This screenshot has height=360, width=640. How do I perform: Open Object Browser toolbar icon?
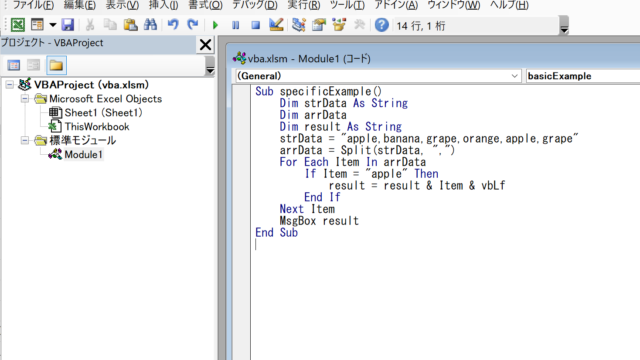[x=339, y=25]
